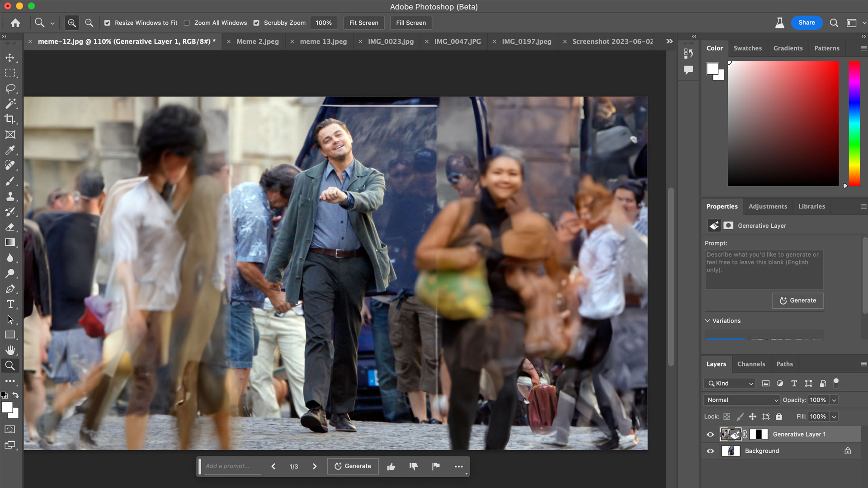
Task: Select the Lasso tool
Action: 10,88
